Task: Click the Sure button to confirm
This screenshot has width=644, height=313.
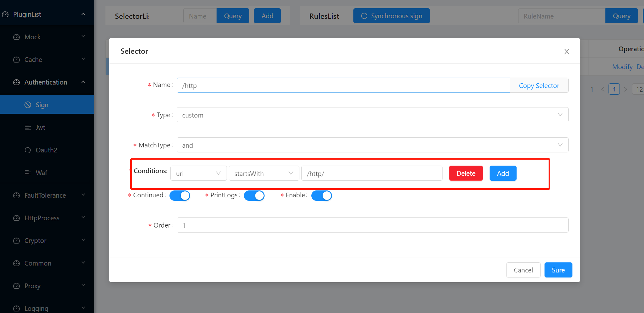Action: (x=558, y=270)
